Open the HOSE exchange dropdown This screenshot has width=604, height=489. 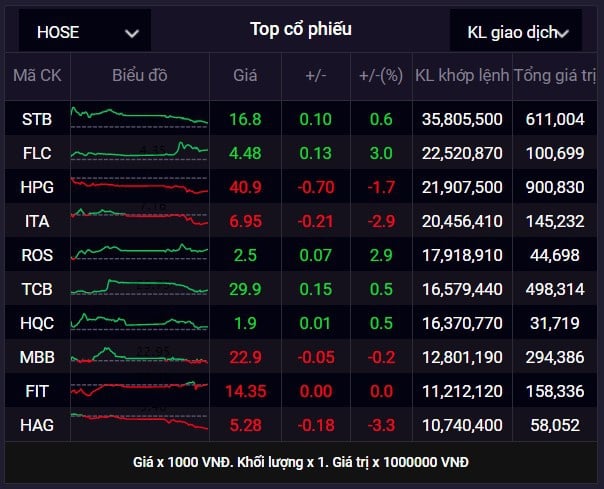85,30
